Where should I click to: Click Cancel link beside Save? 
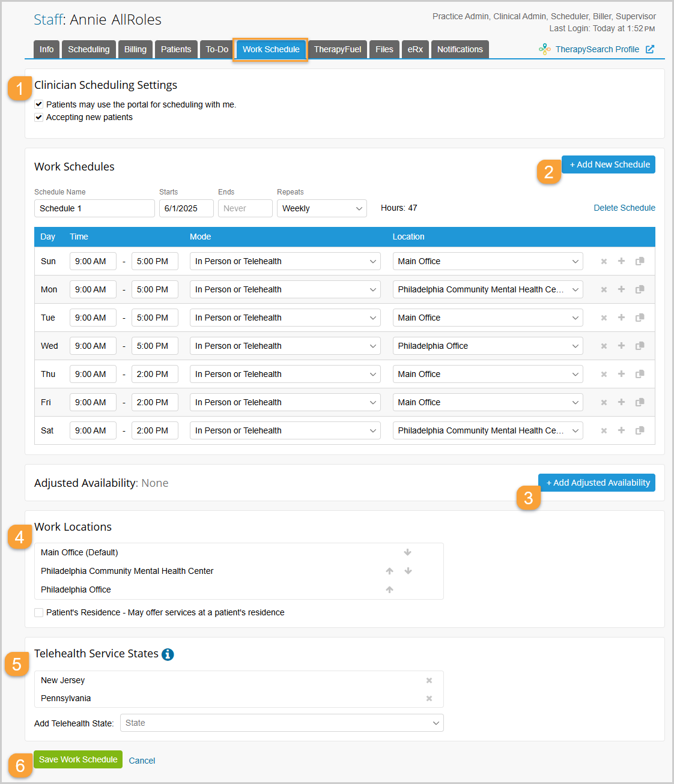tap(142, 761)
